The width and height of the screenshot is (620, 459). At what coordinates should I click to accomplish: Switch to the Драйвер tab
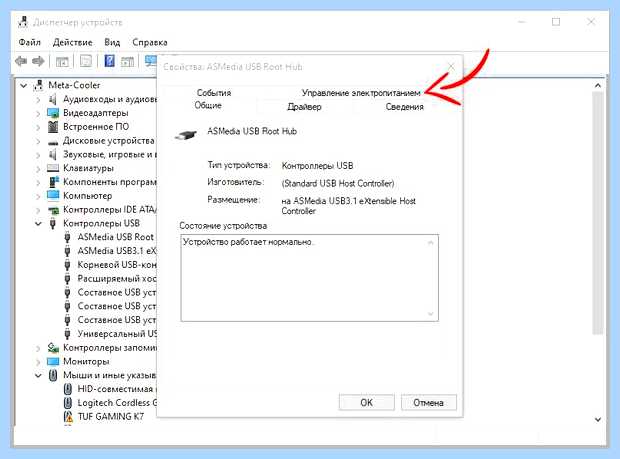pyautogui.click(x=304, y=107)
